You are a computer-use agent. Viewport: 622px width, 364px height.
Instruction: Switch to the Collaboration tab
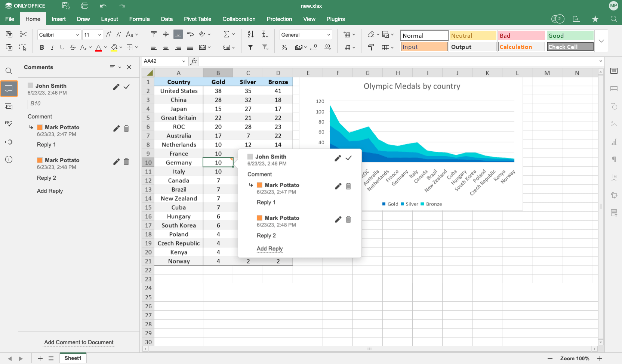239,19
